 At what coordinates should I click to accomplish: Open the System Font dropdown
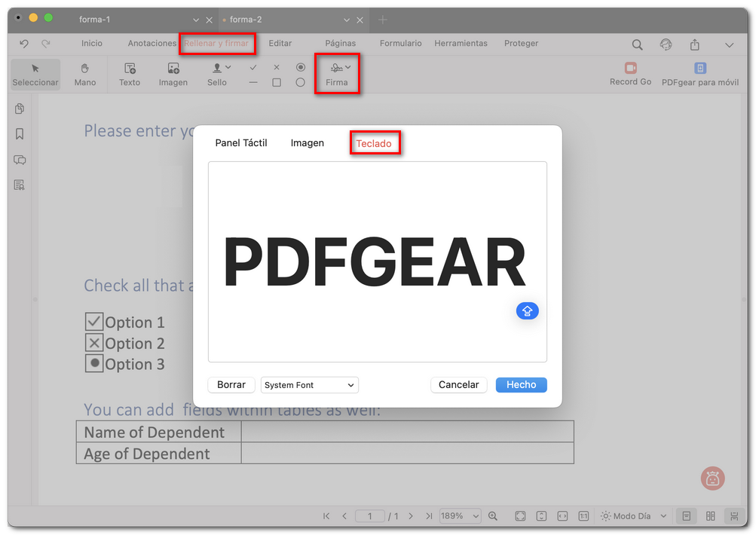point(310,385)
